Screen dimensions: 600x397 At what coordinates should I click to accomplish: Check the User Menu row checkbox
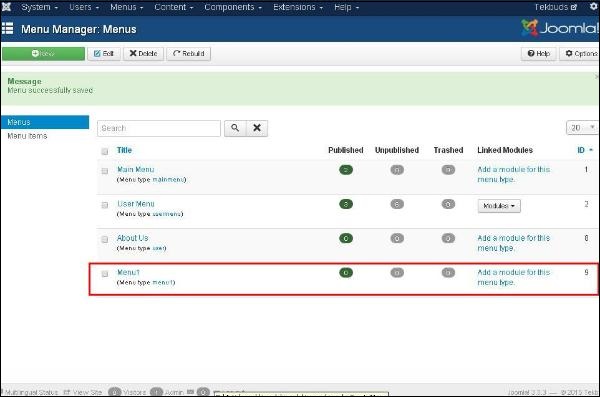click(x=104, y=205)
